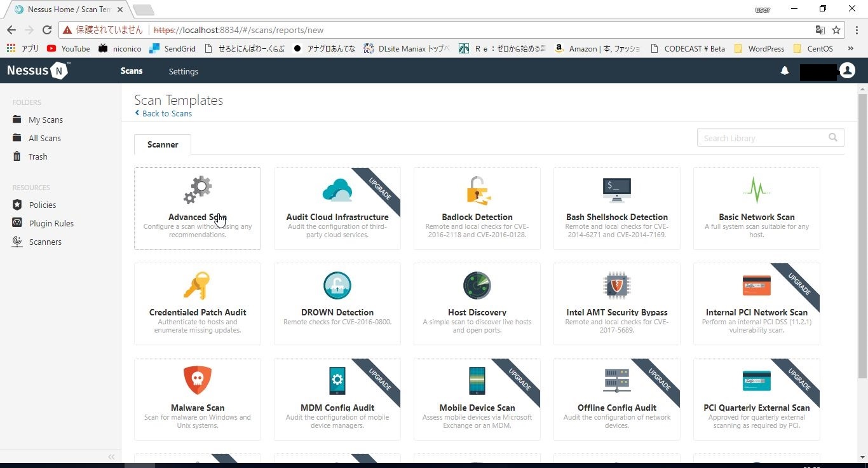
Task: Click Credentialed Patch Audit title
Action: pos(198,312)
